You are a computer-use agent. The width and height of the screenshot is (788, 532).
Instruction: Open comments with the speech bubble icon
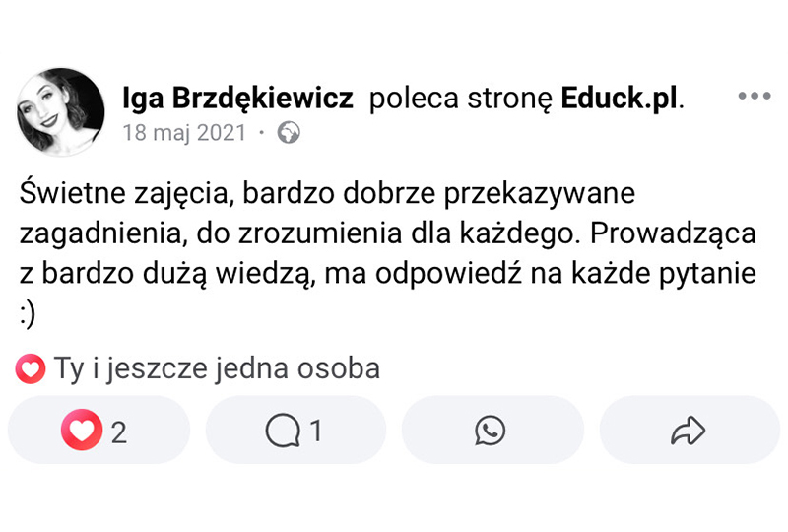point(283,431)
